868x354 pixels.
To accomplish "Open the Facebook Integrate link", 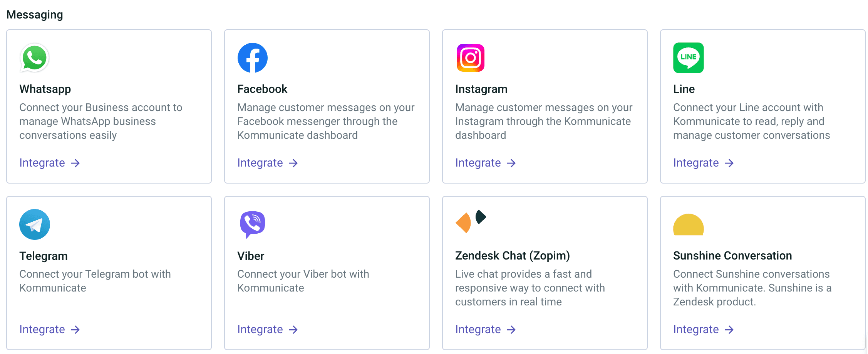I will click(x=260, y=163).
